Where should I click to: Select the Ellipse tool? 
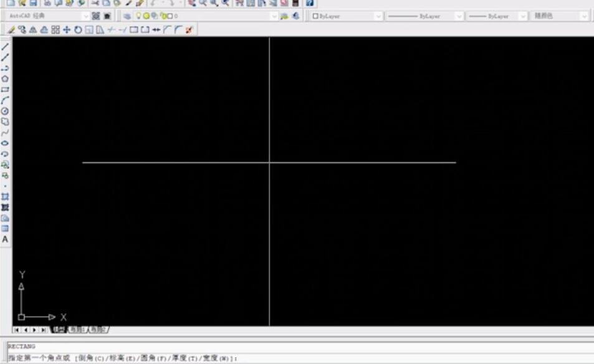click(5, 143)
